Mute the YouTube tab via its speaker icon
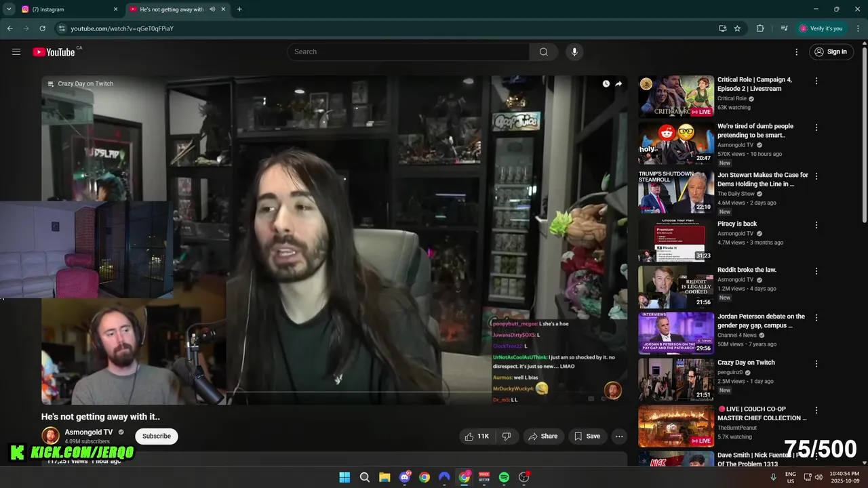Image resolution: width=868 pixels, height=488 pixels. pyautogui.click(x=212, y=9)
